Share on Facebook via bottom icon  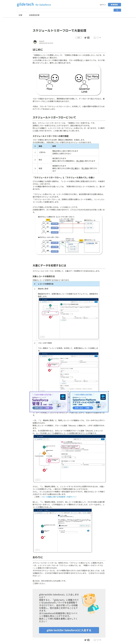pyautogui.click(x=88, y=640)
